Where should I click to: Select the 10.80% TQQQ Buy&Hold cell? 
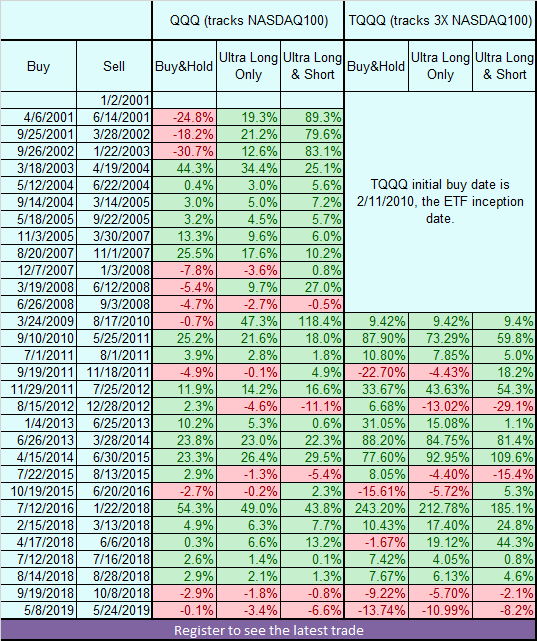pos(376,355)
